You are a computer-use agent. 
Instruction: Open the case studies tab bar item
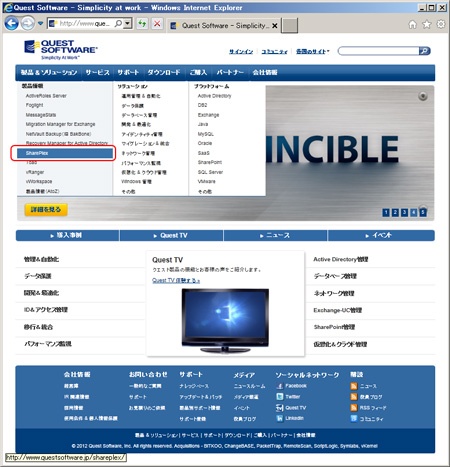[x=67, y=235]
